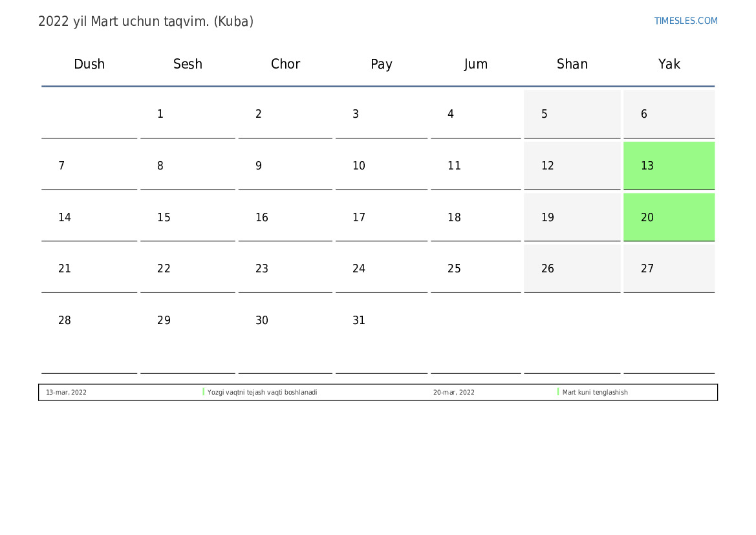This screenshot has width=756, height=535.
Task: Click Yozgi vaqtni tejash vaqti boshlanadi note
Action: pos(263,392)
